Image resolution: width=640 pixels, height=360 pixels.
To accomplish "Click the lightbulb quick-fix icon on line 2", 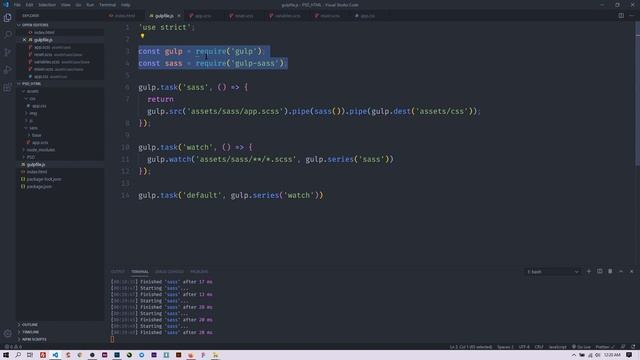I will (142, 36).
